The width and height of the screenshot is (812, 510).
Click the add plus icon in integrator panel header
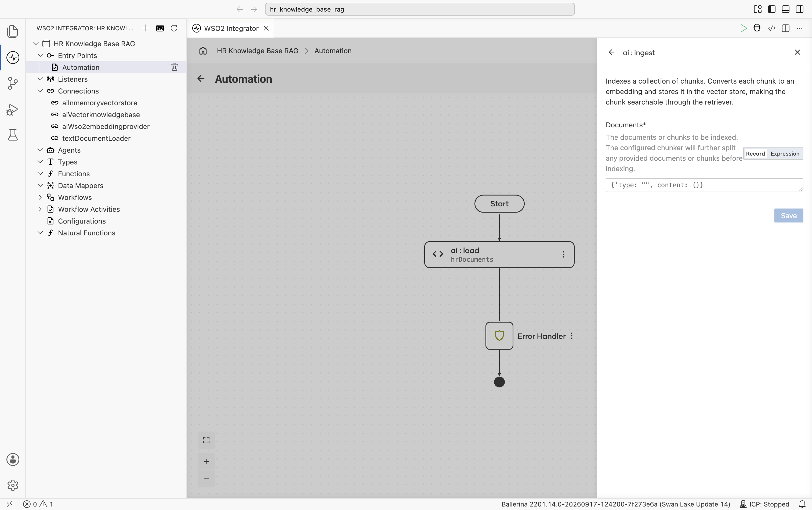[146, 28]
